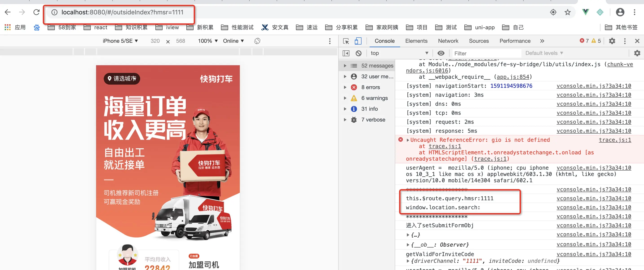Open the Vue devtools extension icon
The height and width of the screenshot is (270, 644).
point(585,12)
